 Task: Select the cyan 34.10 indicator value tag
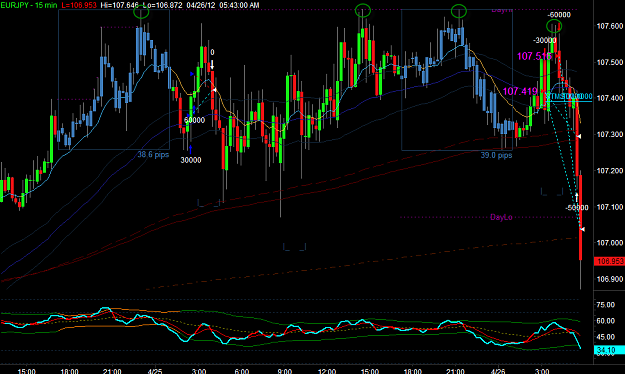pos(609,350)
